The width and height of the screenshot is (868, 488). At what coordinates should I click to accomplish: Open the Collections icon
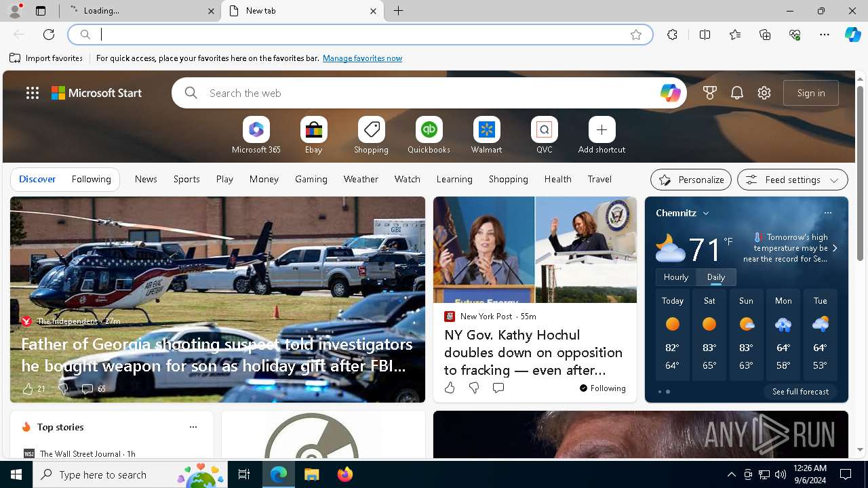pos(765,35)
